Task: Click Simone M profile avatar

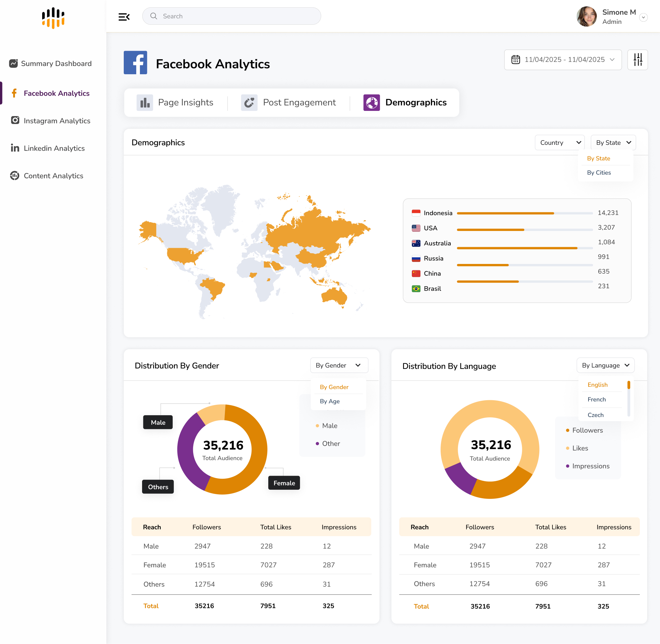Action: click(x=587, y=16)
